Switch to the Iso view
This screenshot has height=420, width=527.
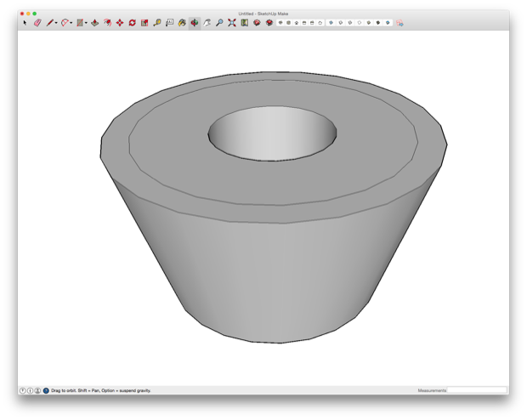coord(280,23)
